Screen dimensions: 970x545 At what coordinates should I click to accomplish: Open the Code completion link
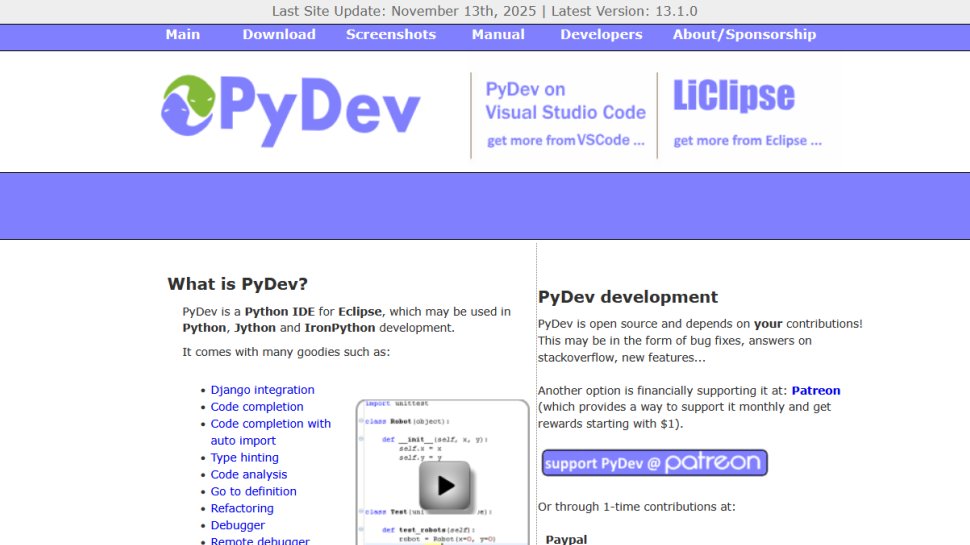257,406
